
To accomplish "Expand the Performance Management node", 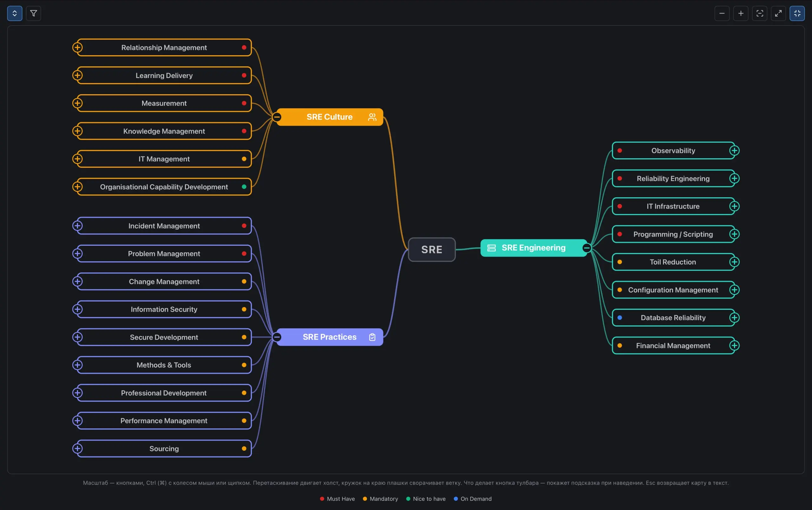I will click(78, 421).
